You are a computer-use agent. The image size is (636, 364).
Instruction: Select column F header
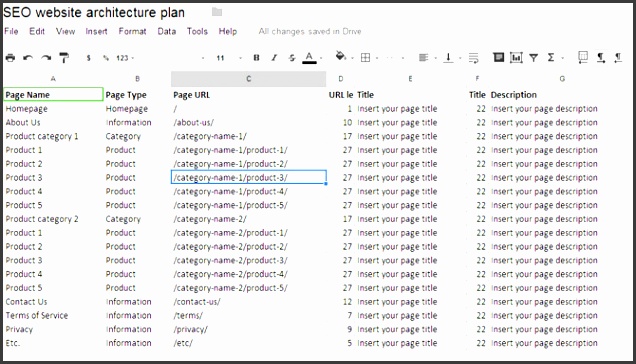pos(477,79)
